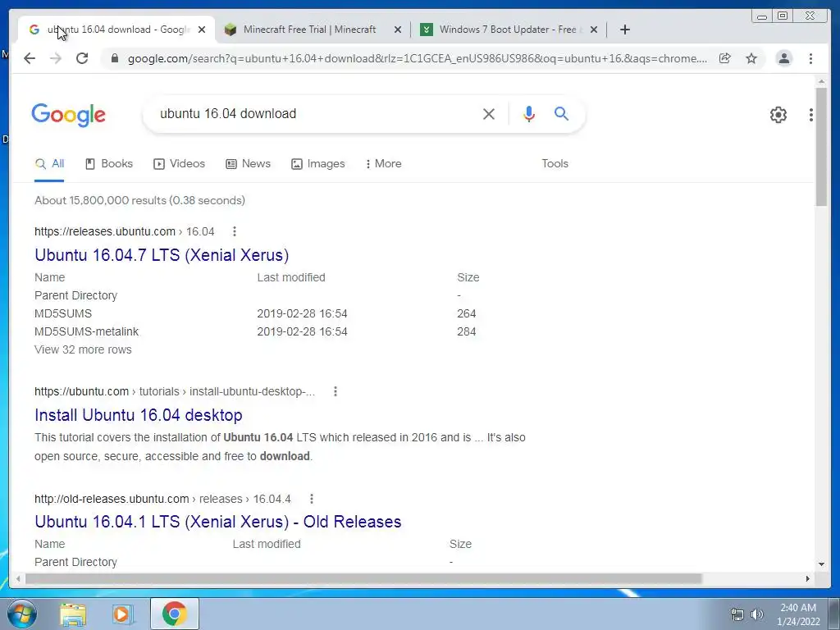
Task: Open Google quick settings gear
Action: [x=778, y=114]
